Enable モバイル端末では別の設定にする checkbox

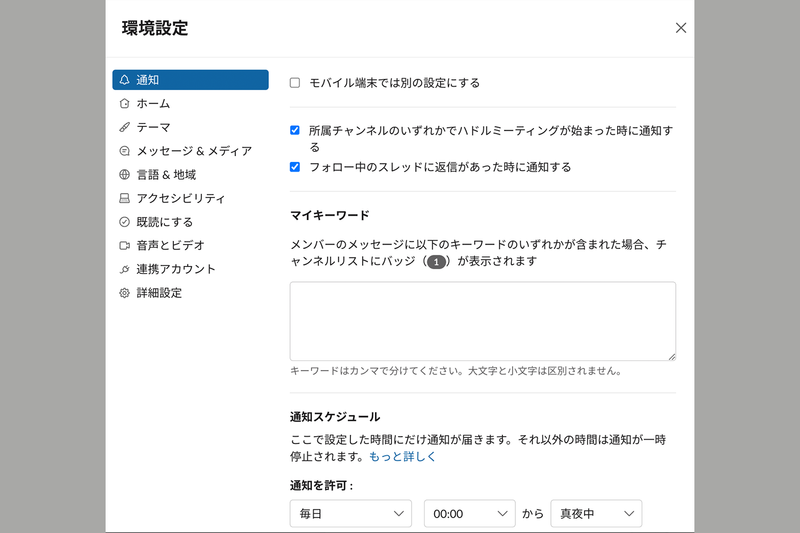coord(295,83)
